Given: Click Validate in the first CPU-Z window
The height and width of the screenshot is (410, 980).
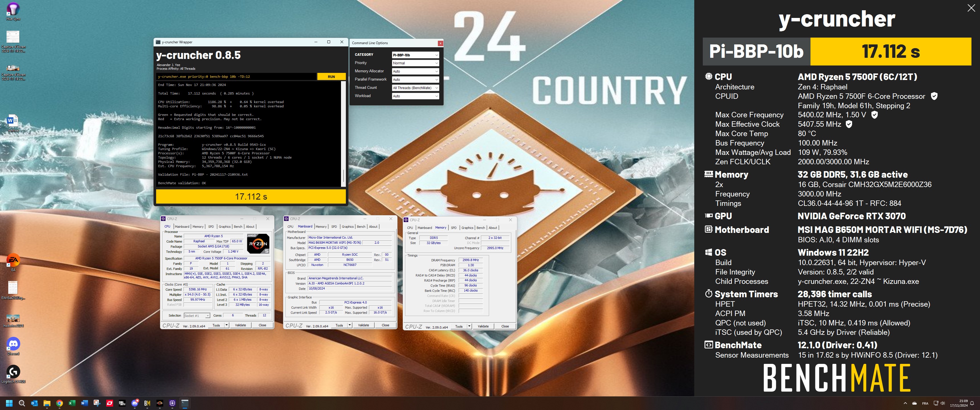Looking at the screenshot, I should point(240,325).
